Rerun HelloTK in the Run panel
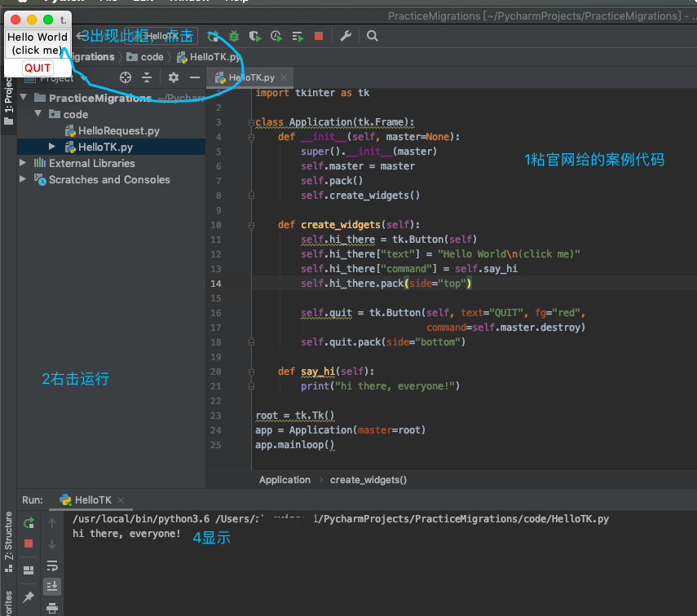The height and width of the screenshot is (616, 697). (29, 523)
